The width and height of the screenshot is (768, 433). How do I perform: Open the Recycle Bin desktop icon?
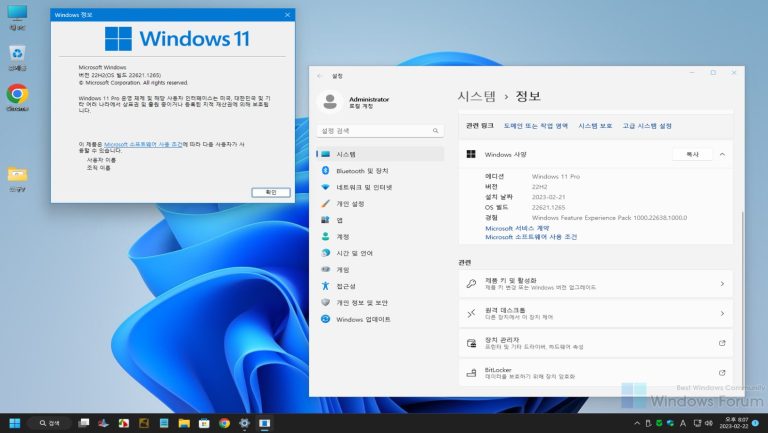17,58
